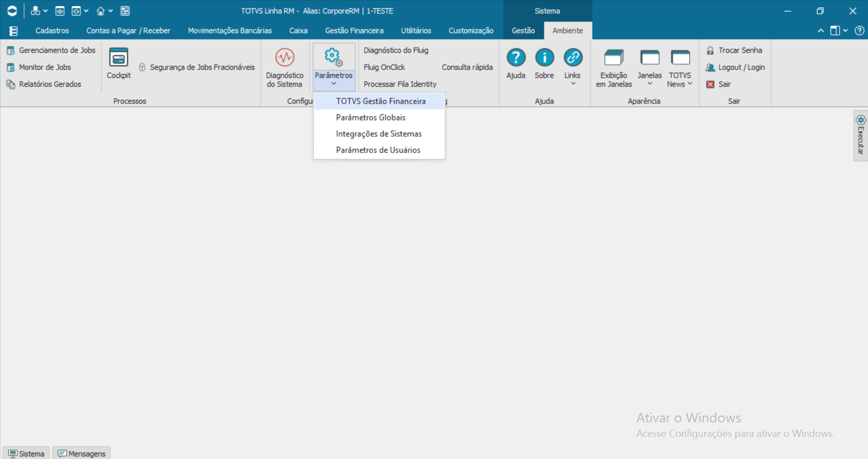Image resolution: width=868 pixels, height=459 pixels.
Task: Click Trocar Senha label
Action: pos(740,50)
